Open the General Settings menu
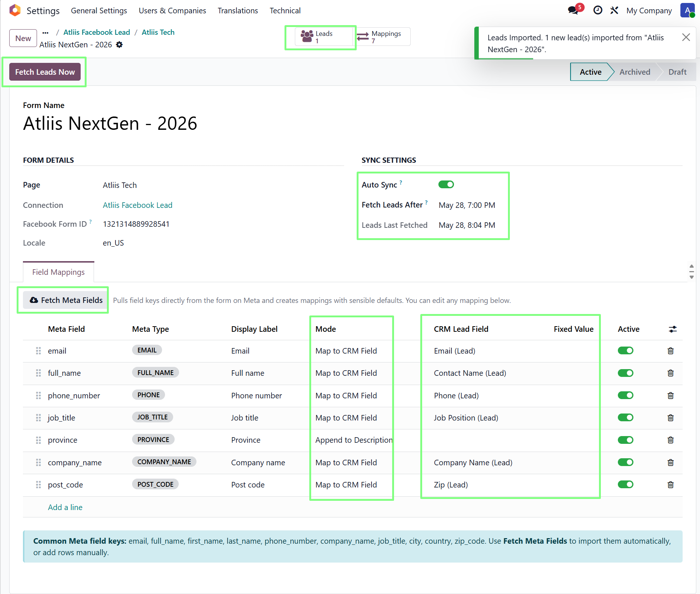 [x=99, y=11]
